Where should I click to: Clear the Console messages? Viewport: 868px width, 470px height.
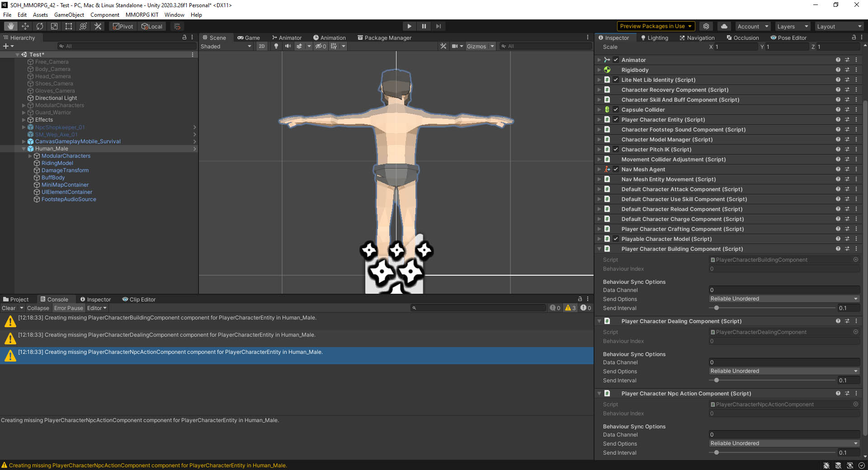tap(9, 308)
